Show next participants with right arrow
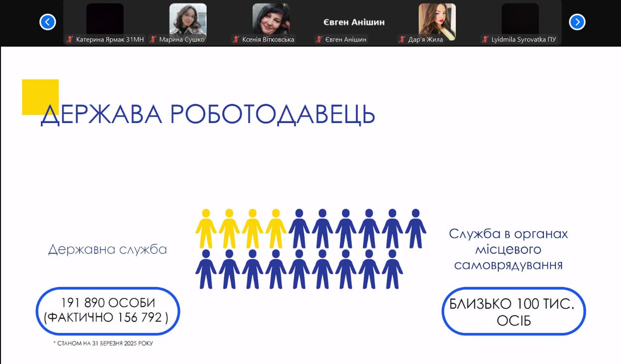The width and height of the screenshot is (621, 364). click(x=577, y=22)
